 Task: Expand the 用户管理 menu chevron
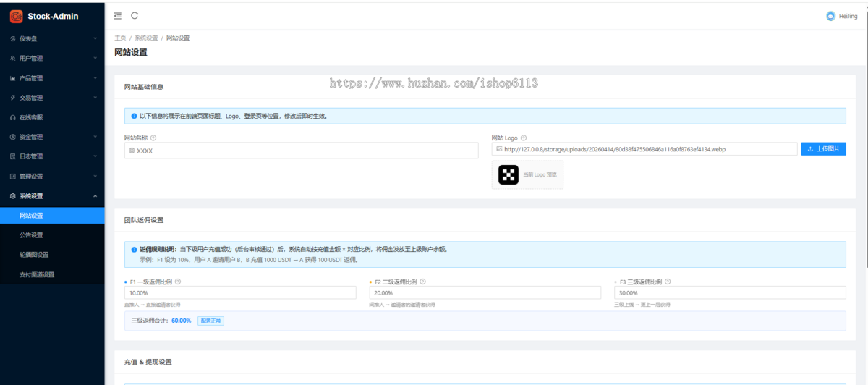click(95, 58)
